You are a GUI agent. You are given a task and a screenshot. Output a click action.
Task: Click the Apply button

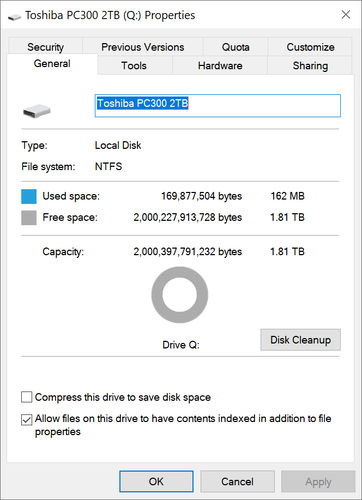tap(318, 481)
